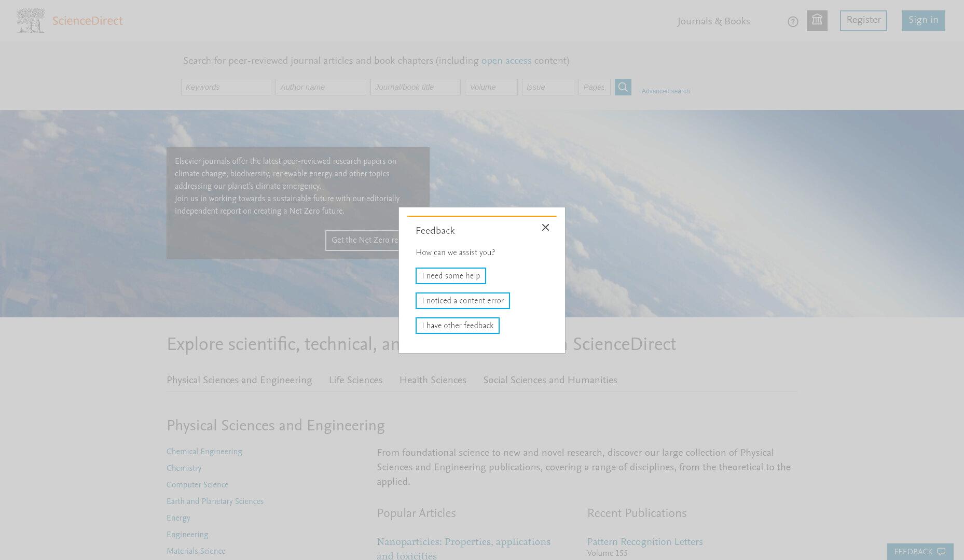Open Chemistry subject link

184,469
